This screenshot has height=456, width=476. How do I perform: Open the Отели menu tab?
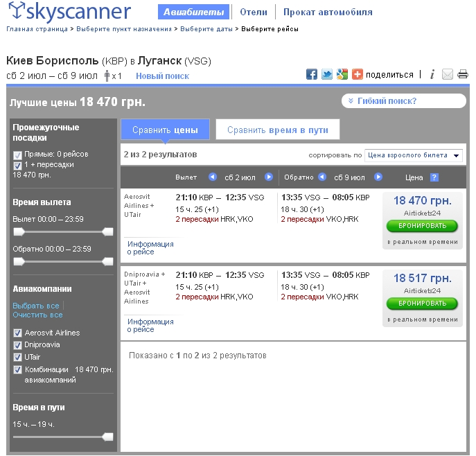[x=254, y=12]
